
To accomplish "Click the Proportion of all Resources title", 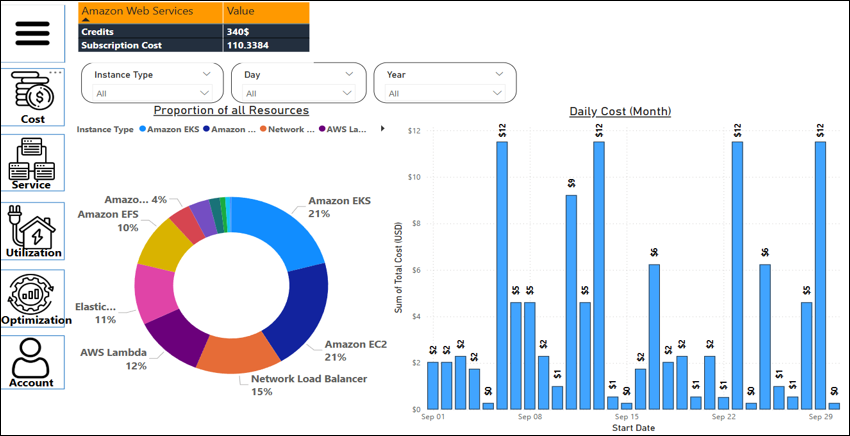I will (231, 110).
